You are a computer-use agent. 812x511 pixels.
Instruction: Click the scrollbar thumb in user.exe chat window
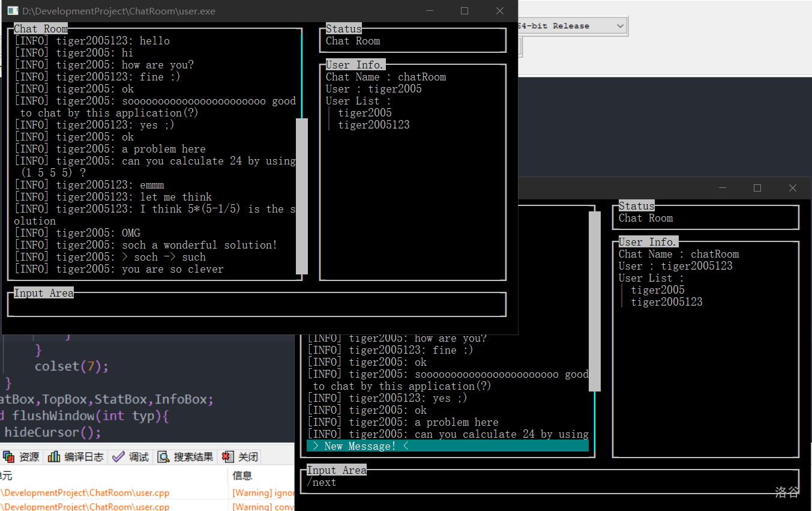click(302, 196)
